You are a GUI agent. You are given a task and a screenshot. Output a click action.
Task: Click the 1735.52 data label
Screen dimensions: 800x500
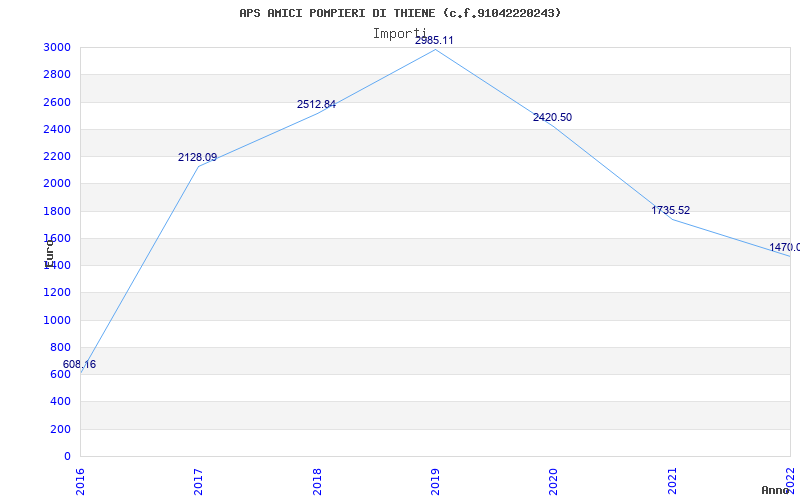coord(670,210)
